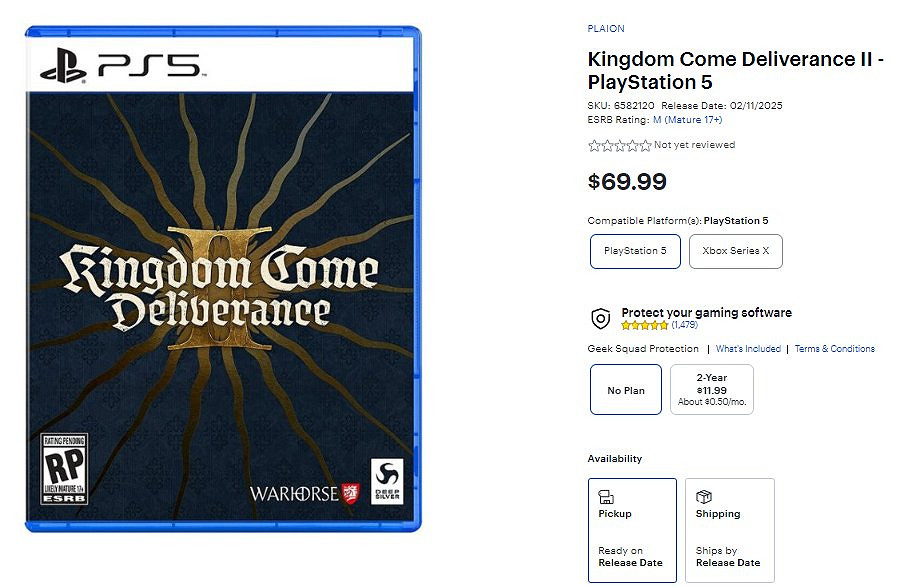Open the What's Included link
This screenshot has width=914, height=587.
(748, 349)
